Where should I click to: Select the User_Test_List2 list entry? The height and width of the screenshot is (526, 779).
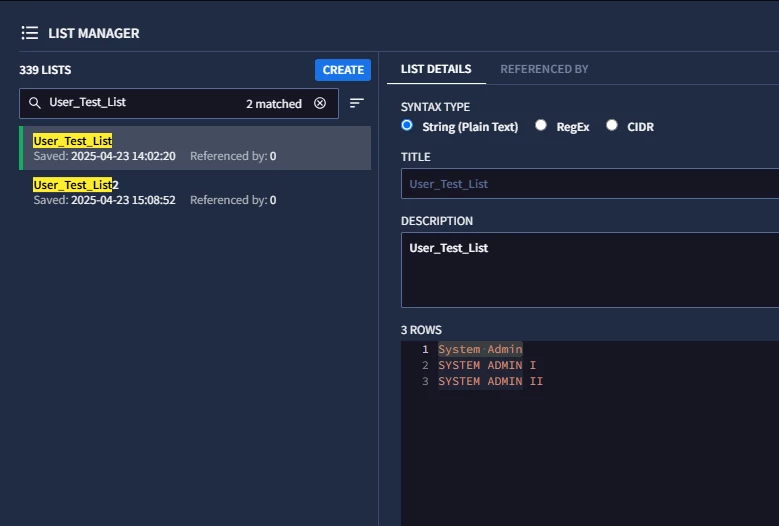[195, 192]
